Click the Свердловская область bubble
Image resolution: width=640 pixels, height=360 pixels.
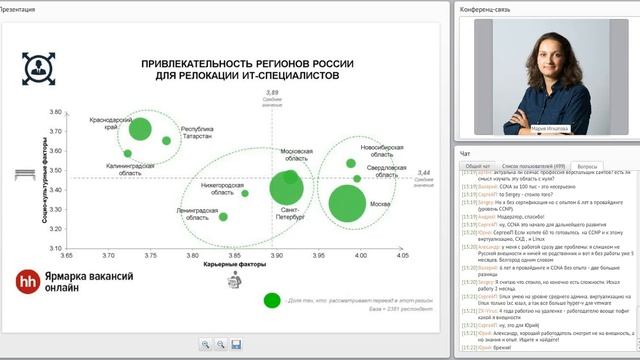point(357,178)
